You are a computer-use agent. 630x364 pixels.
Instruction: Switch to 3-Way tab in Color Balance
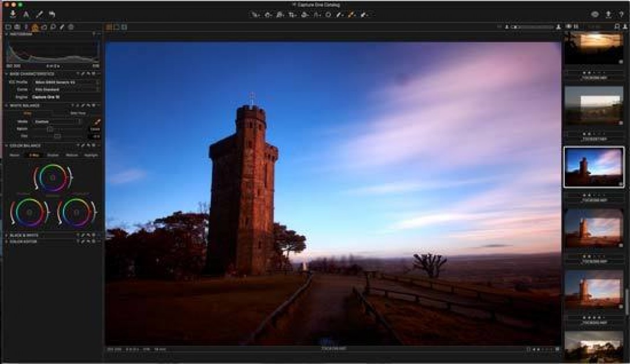click(x=34, y=155)
